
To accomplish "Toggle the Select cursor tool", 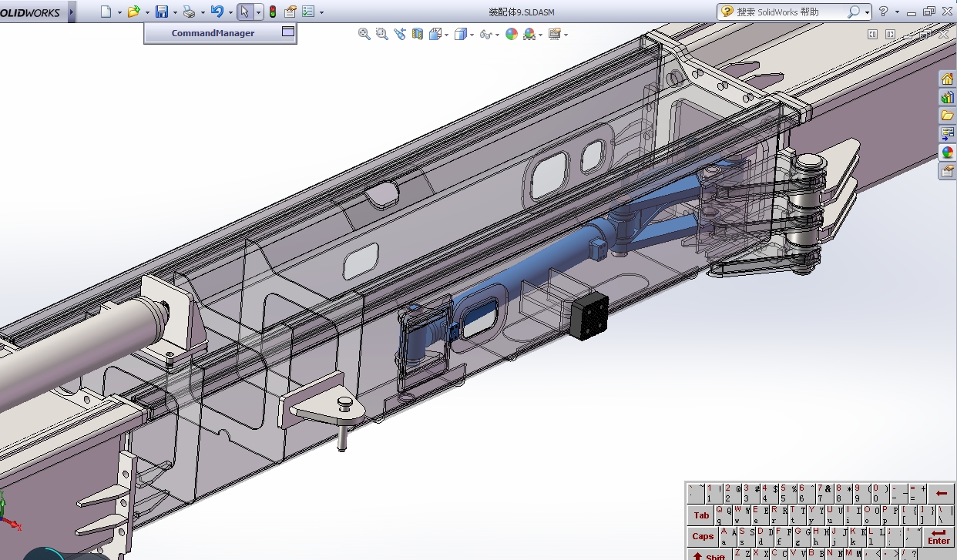I will 244,12.
